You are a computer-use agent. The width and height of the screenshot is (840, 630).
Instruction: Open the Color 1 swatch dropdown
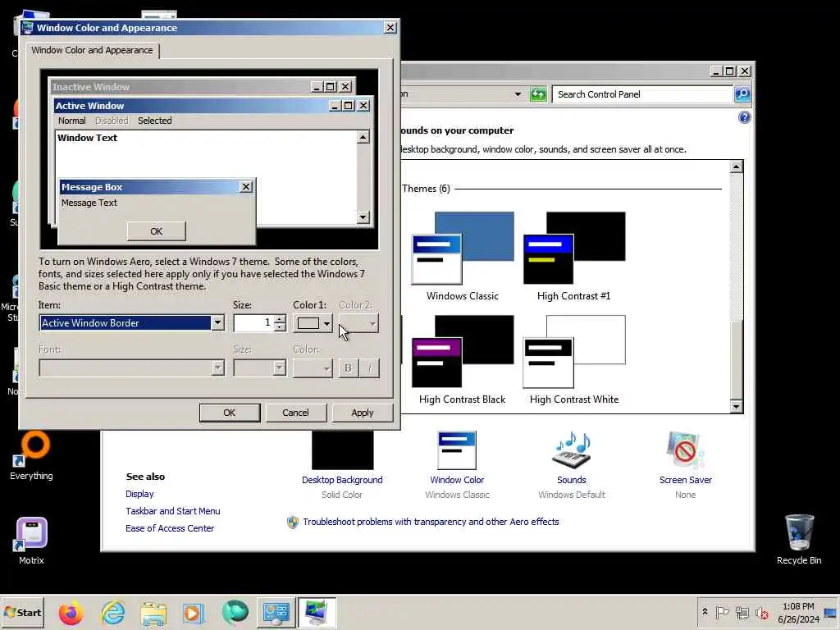coord(313,323)
